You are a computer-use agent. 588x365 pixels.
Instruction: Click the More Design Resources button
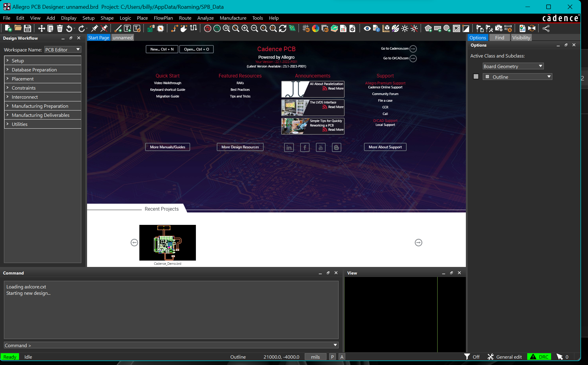coord(240,147)
